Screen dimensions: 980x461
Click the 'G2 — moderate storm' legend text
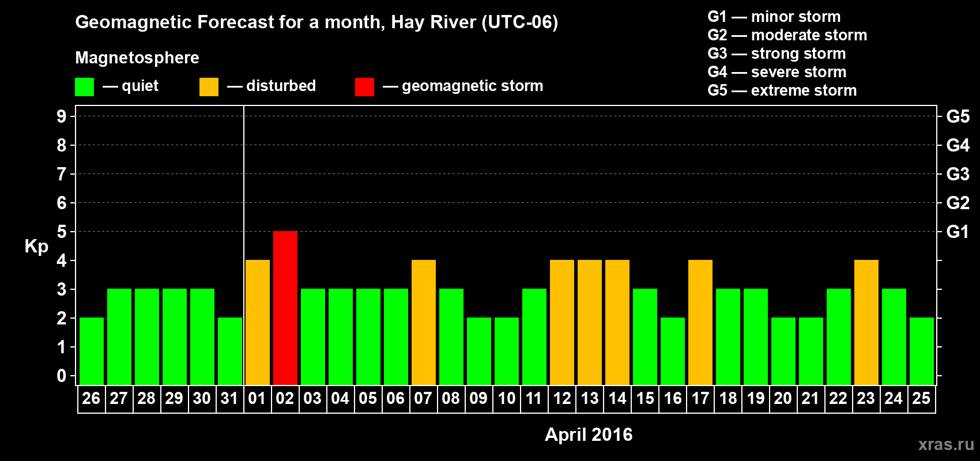pos(787,35)
